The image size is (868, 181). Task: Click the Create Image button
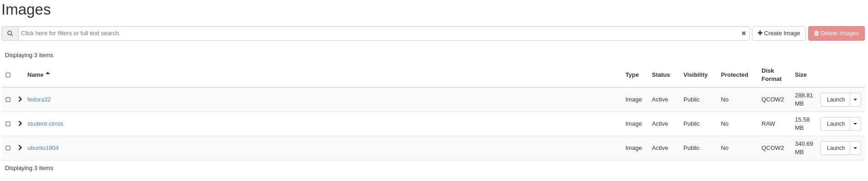click(778, 33)
